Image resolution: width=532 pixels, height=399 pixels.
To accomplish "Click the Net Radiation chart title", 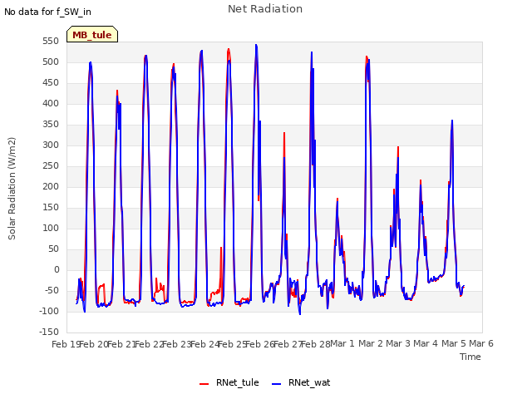I will (x=265, y=9).
